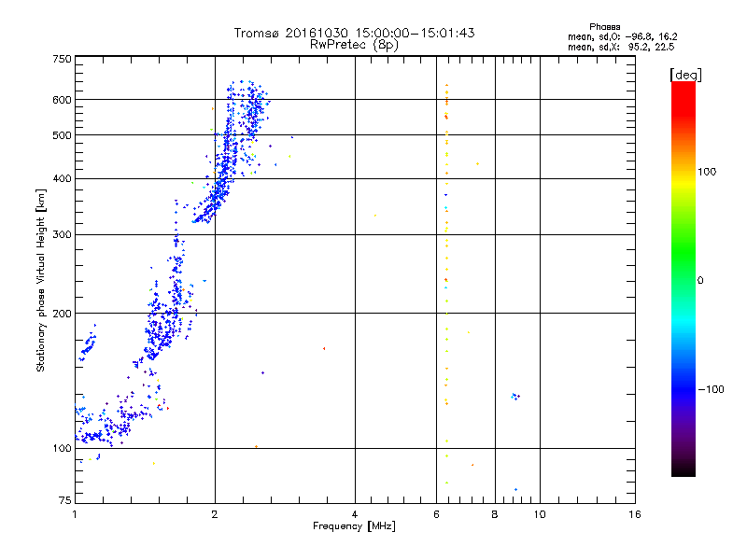Click the colorbar tick label "0"
Image resolution: width=747 pixels, height=560 pixels.
point(699,281)
